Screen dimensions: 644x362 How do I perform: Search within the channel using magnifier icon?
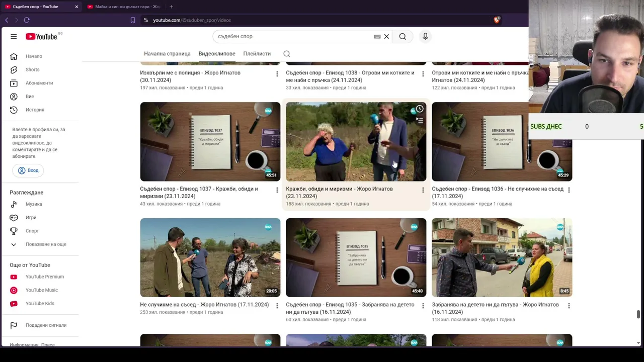[287, 54]
